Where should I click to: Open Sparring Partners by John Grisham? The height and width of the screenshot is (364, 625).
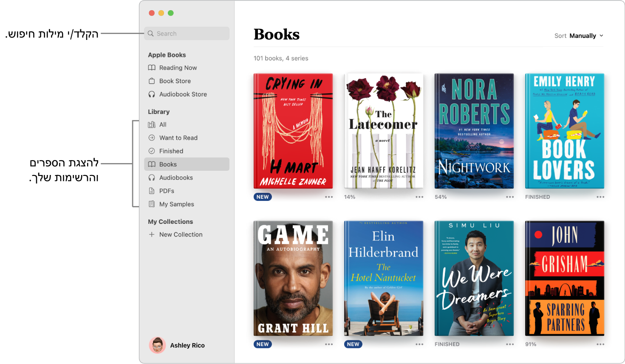pos(565,278)
